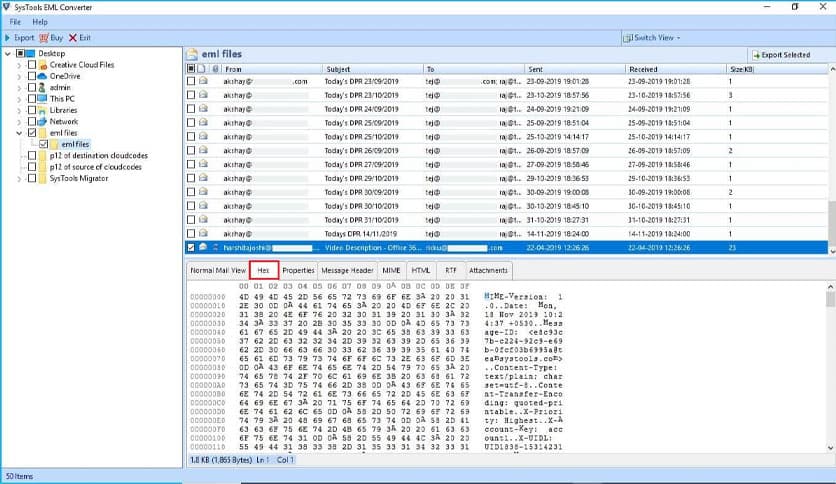Click the Desktop monitor icon

[30, 53]
